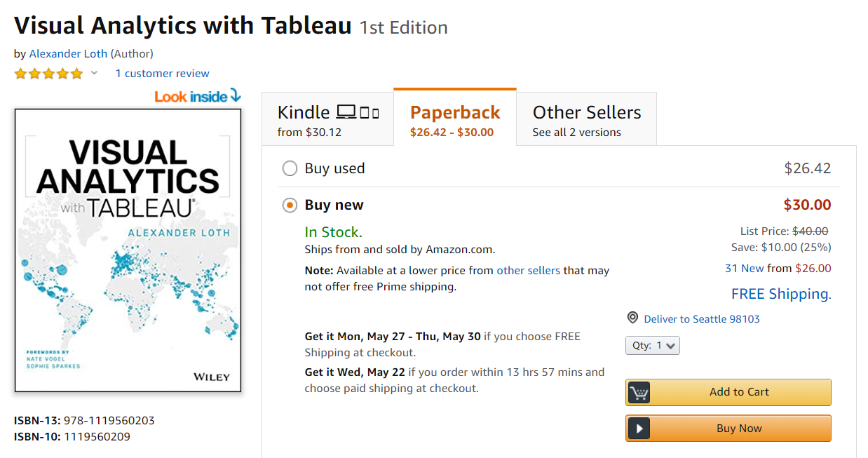Expand the star rating breakdown chevron
868x458 pixels.
coord(93,73)
